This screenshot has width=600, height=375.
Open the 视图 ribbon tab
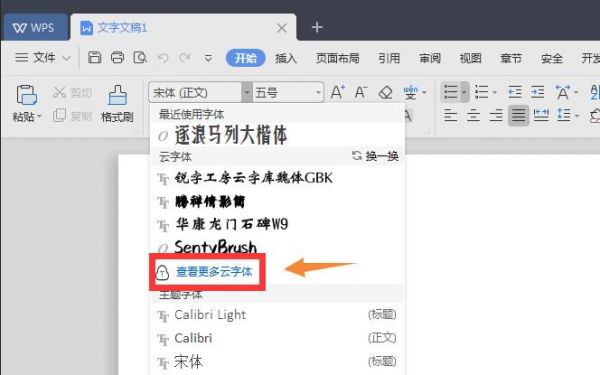point(470,58)
